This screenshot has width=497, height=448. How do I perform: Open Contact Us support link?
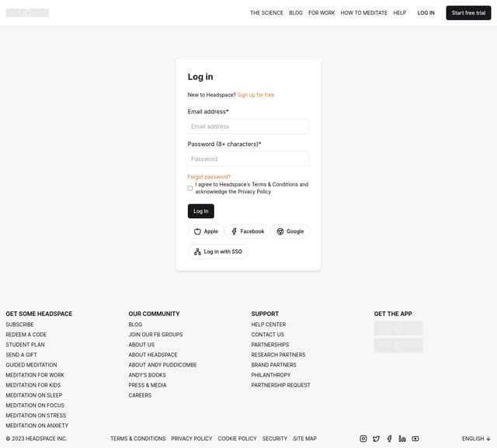267,335
